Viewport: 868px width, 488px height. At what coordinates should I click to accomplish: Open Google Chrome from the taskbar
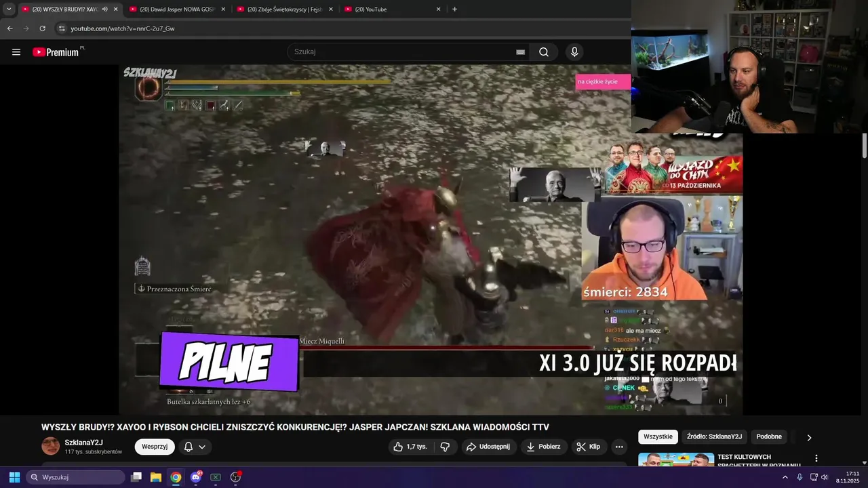[176, 477]
